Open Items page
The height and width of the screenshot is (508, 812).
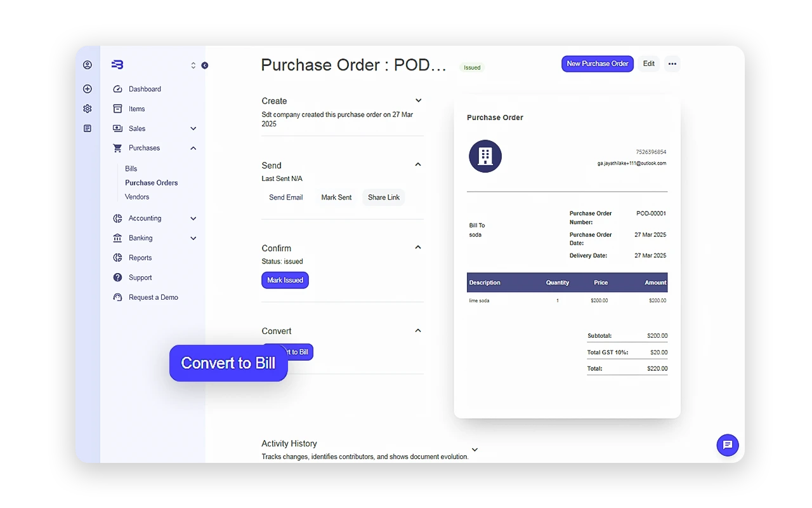(137, 109)
